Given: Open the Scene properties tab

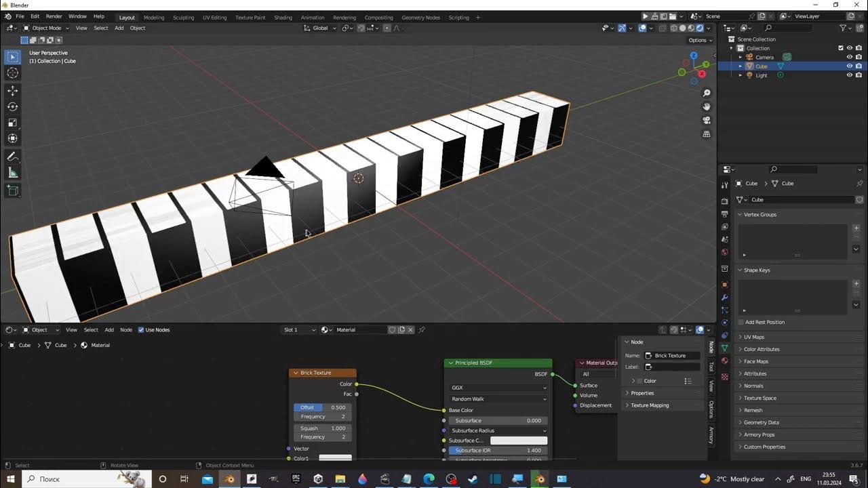Looking at the screenshot, I should pyautogui.click(x=724, y=239).
